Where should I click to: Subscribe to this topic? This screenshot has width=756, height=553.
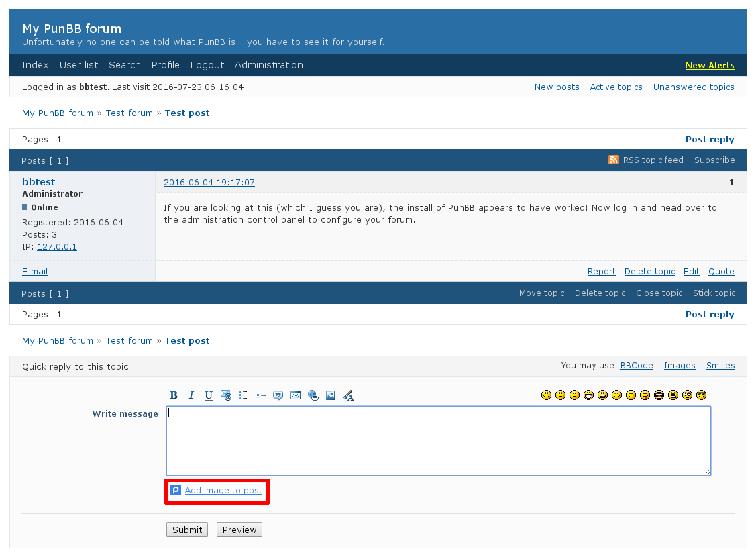click(x=714, y=160)
